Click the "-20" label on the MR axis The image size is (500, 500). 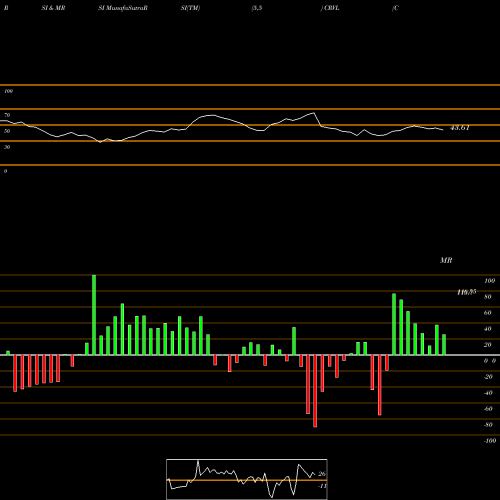coord(488,377)
